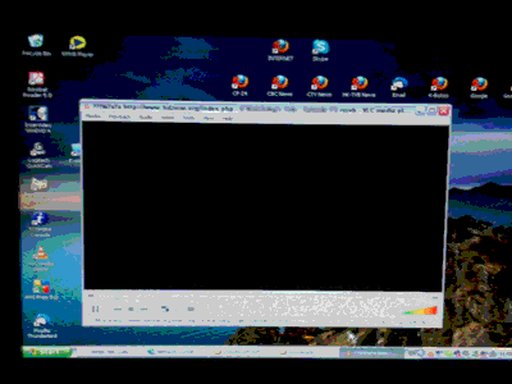Show the VLC playlist button
The width and height of the screenshot is (512, 384).
click(x=191, y=309)
